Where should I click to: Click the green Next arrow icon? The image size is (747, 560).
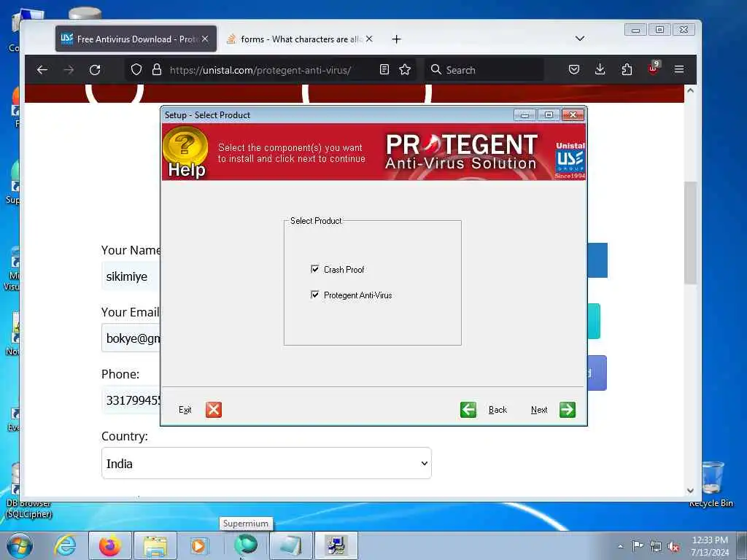point(567,410)
